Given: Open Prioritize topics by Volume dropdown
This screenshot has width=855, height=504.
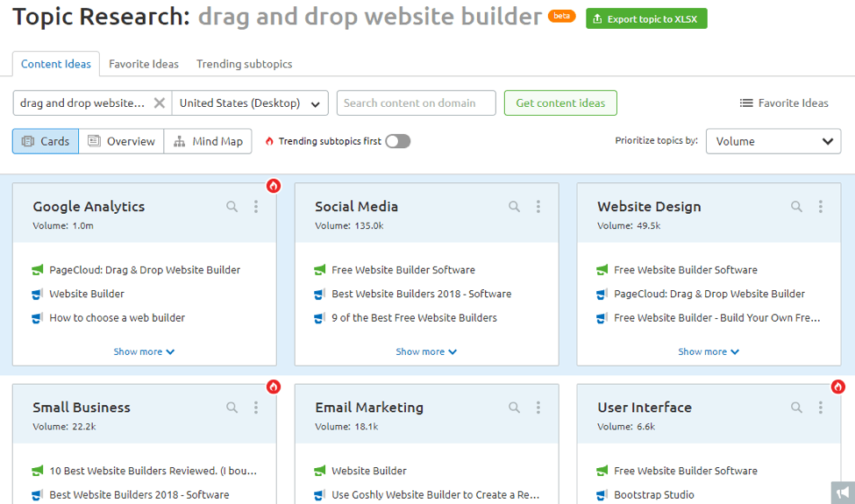Looking at the screenshot, I should (x=773, y=141).
